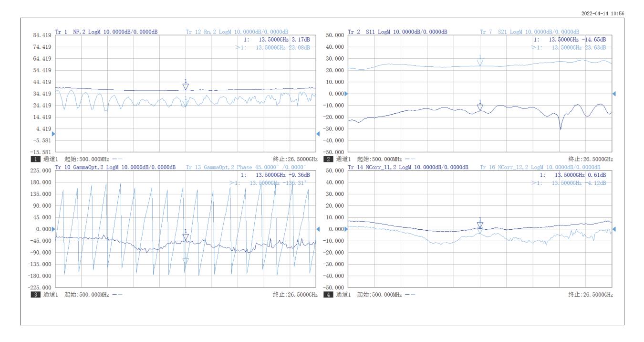The height and width of the screenshot is (342, 644).
Task: Click stop frequency 26.5000GHz in window 4
Action: coord(591,295)
